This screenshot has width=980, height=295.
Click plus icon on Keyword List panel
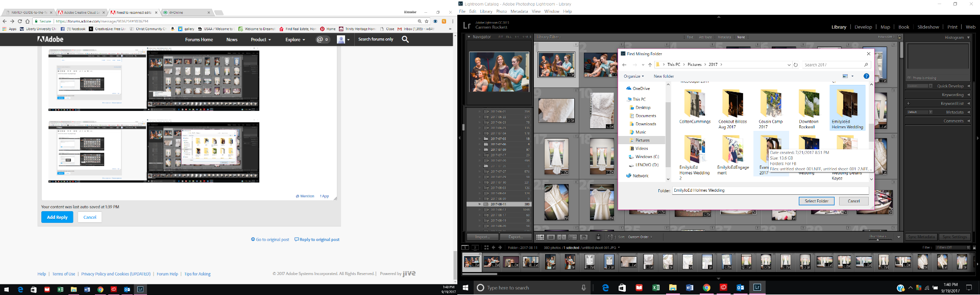[909, 103]
